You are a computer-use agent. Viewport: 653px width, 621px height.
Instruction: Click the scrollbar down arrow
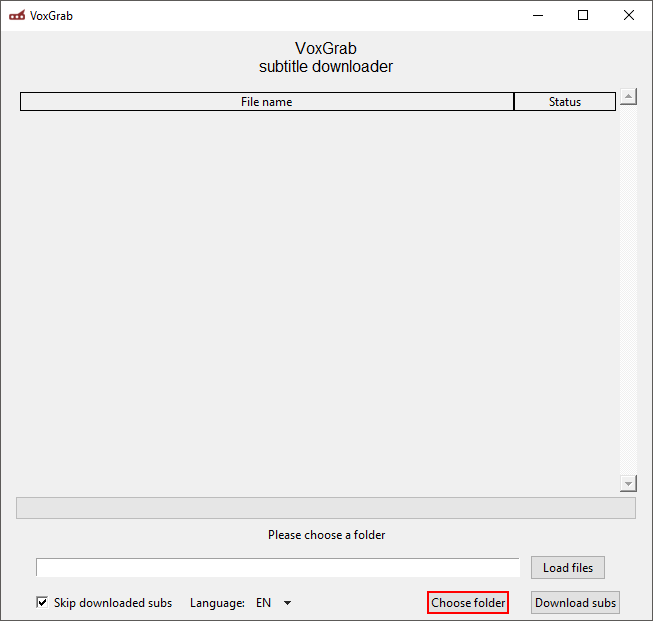(628, 484)
